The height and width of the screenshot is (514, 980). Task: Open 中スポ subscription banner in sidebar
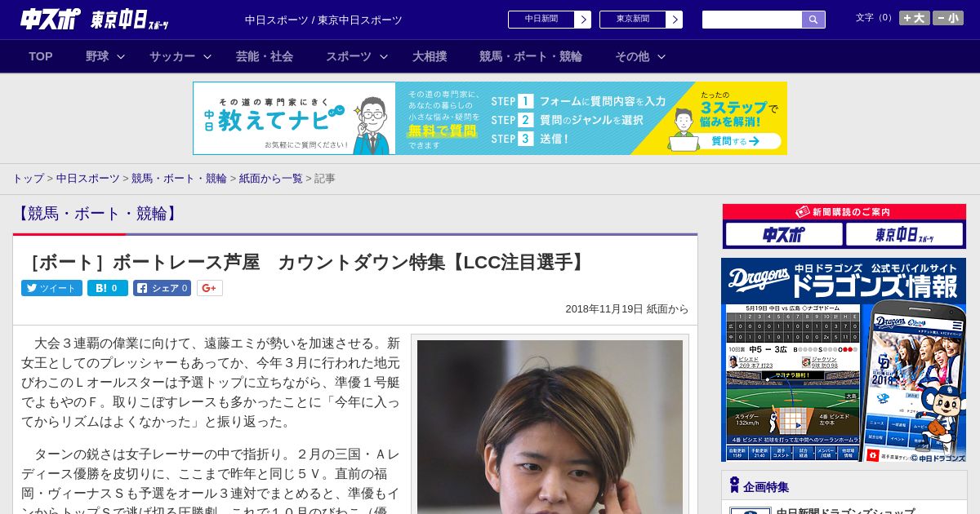783,234
